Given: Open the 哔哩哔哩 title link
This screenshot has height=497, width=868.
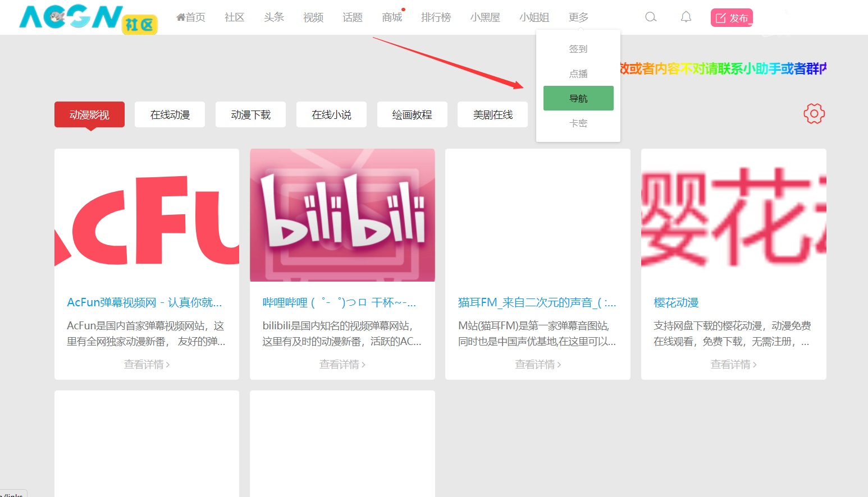Looking at the screenshot, I should click(339, 303).
